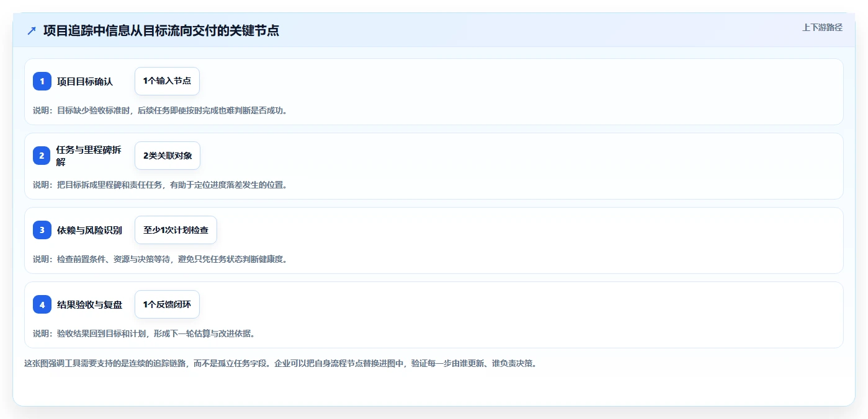Screen dimensions: 868x419
Task: Click the 结果验收与复盘 heading
Action: [89, 304]
